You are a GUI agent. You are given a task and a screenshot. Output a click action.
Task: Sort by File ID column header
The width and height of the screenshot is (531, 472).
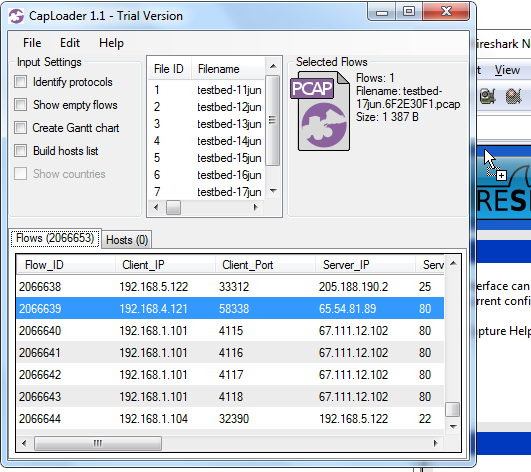pos(169,69)
